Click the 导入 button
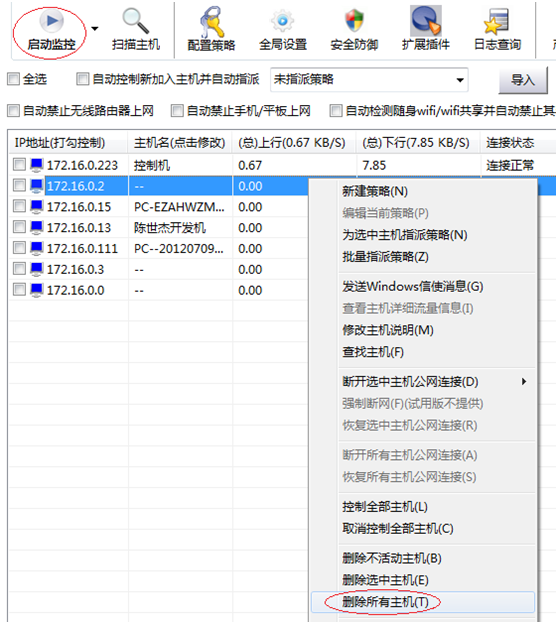The height and width of the screenshot is (624, 558). [523, 80]
